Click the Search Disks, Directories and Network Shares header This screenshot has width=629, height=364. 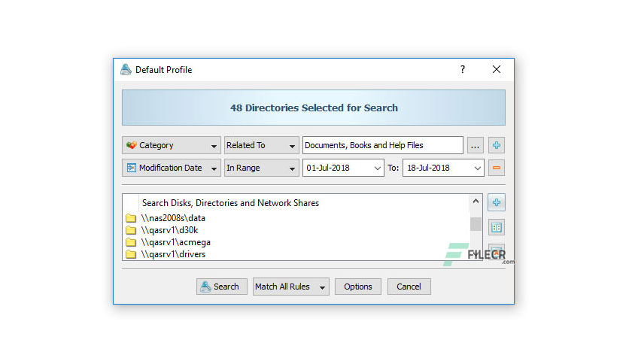pos(230,203)
